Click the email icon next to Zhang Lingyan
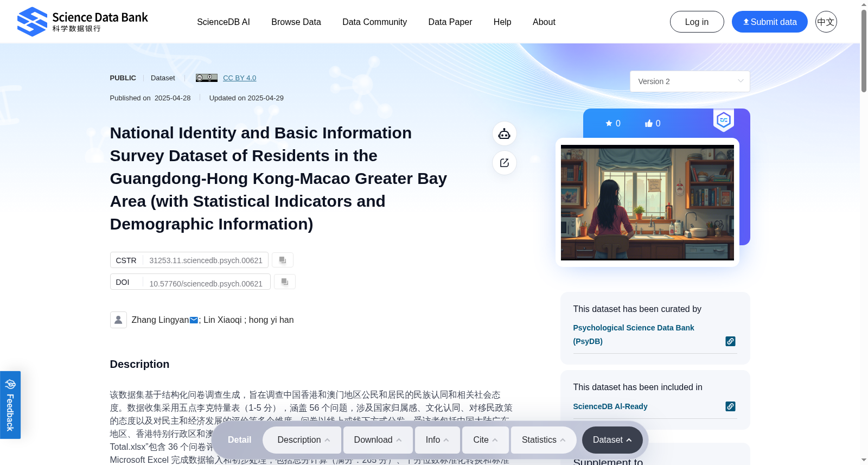868x465 pixels. coord(194,320)
